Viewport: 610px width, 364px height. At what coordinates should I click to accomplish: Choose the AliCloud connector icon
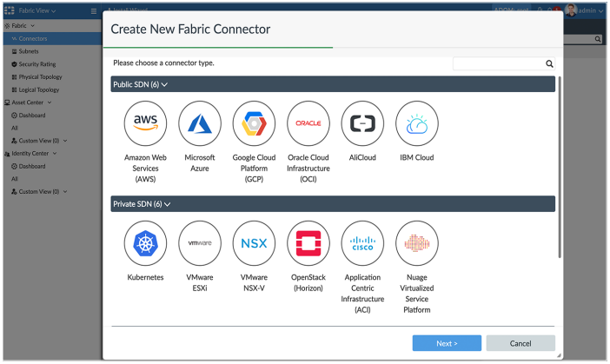362,123
